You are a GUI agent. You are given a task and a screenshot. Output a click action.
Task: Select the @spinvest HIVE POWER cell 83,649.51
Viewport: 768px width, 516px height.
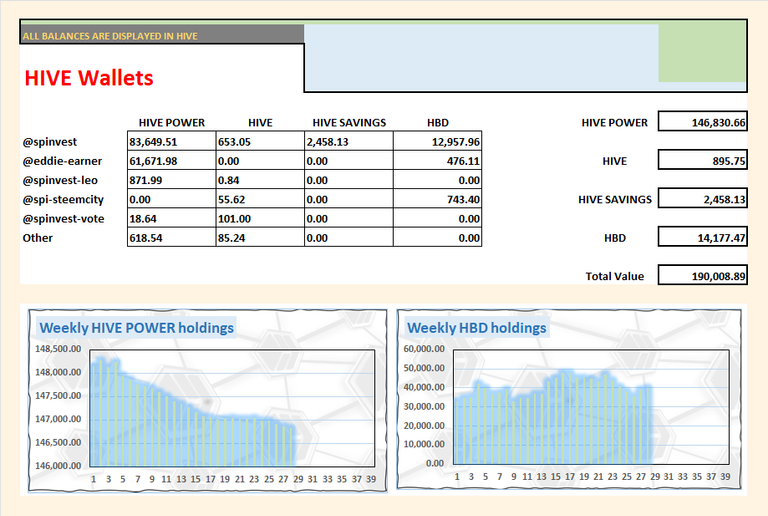coord(171,141)
